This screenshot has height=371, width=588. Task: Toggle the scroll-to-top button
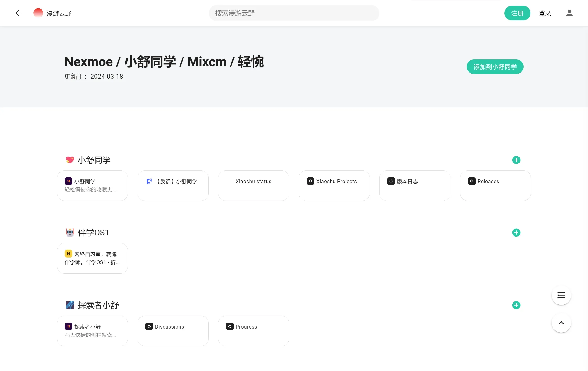(x=561, y=323)
